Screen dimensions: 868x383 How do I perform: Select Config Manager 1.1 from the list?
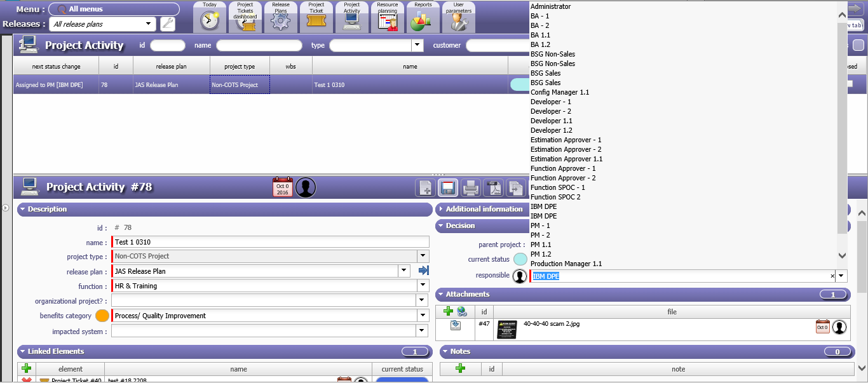point(560,92)
